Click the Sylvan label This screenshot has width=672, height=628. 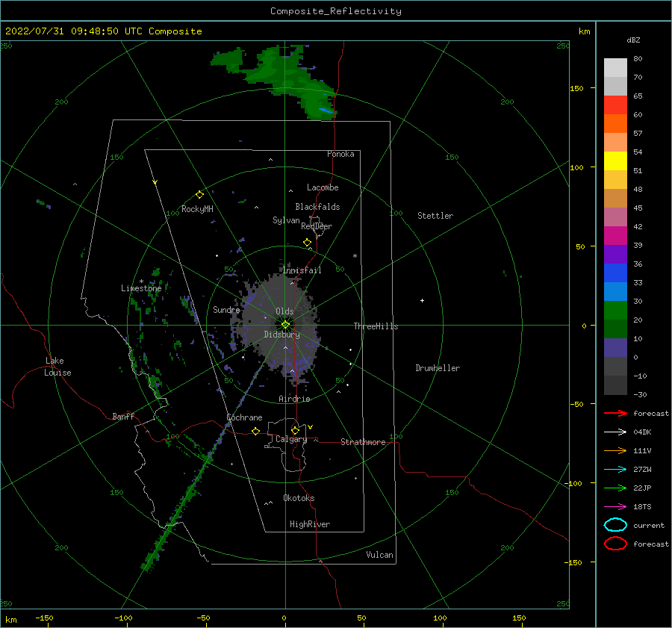pyautogui.click(x=286, y=220)
